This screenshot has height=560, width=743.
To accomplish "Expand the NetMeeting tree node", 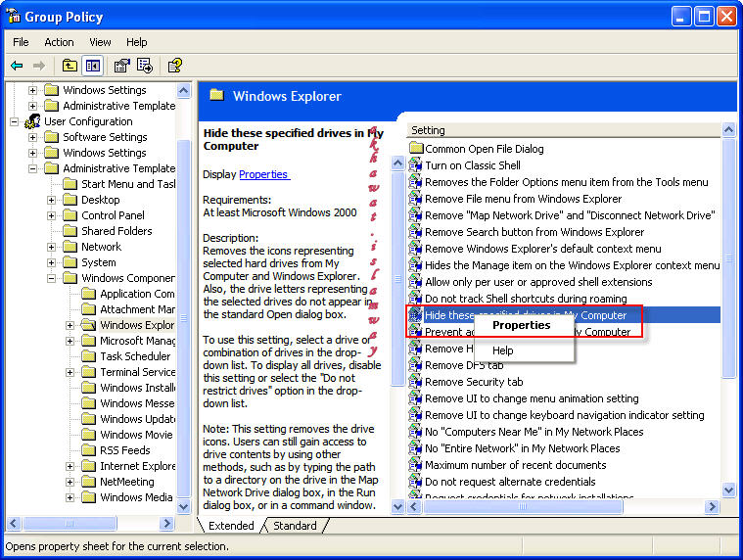I will click(70, 482).
